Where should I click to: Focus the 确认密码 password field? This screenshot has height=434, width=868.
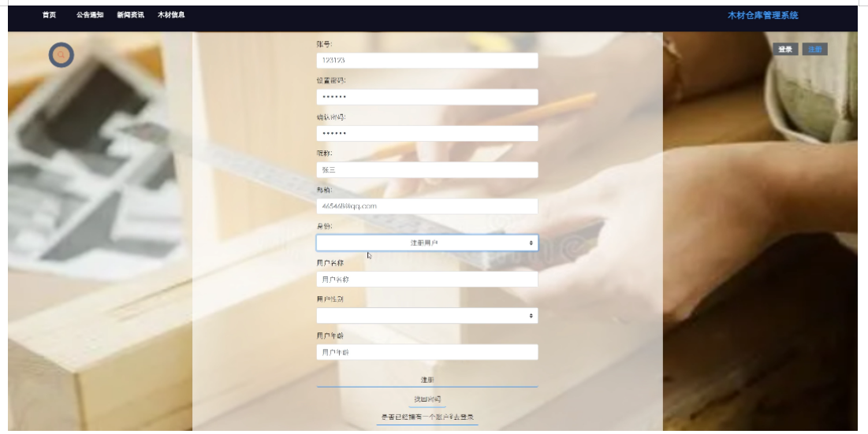(427, 133)
